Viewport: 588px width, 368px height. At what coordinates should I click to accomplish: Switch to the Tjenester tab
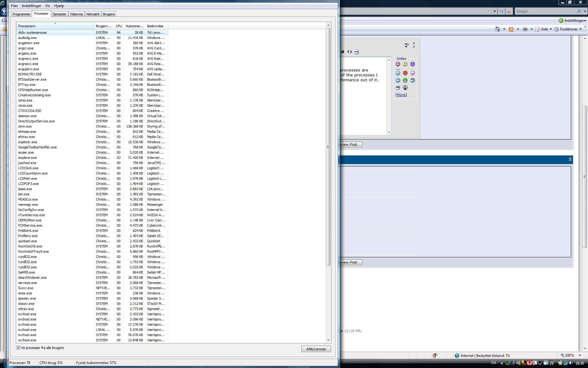pyautogui.click(x=59, y=14)
